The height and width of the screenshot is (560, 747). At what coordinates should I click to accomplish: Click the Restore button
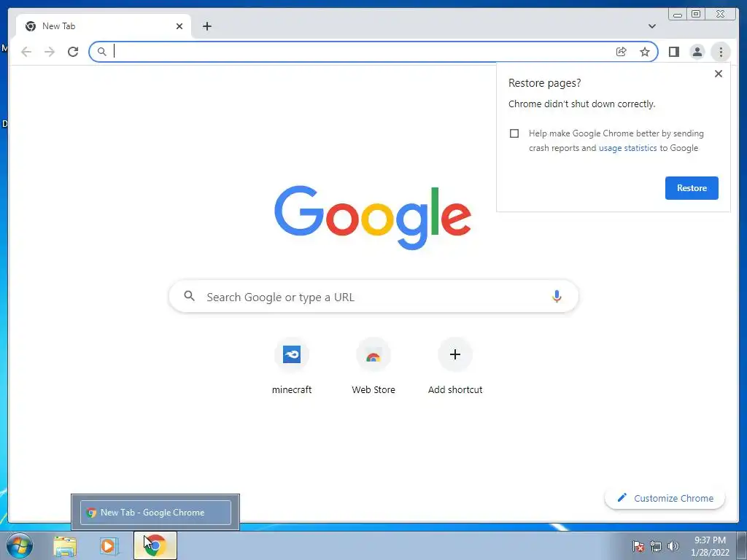[x=692, y=188]
